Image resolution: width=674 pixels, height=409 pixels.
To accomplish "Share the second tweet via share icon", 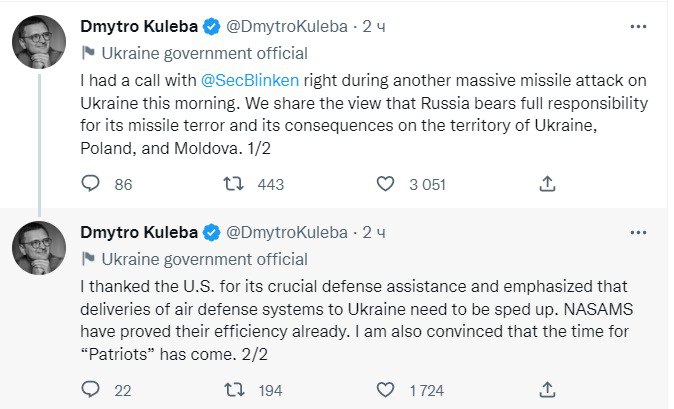I will 547,389.
